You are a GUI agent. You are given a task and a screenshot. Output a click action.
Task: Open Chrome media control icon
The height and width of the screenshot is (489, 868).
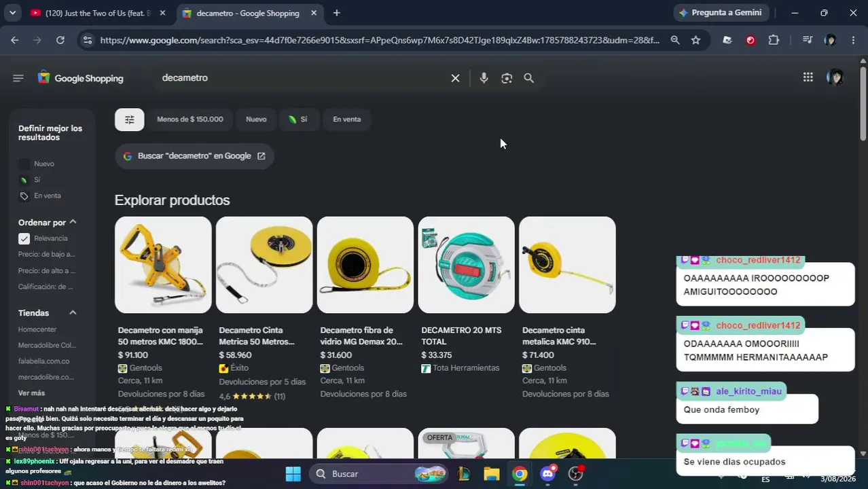(x=807, y=40)
